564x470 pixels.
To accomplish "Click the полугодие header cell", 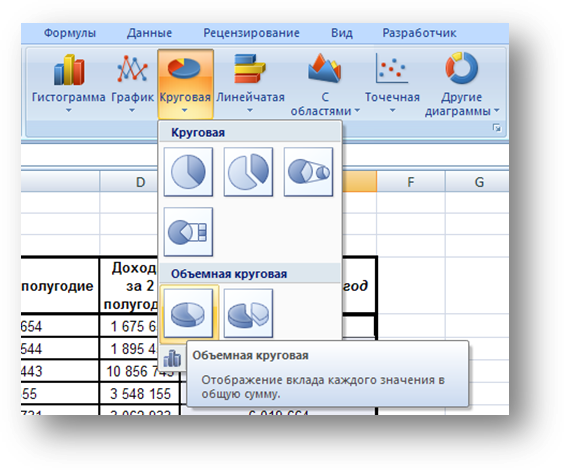I will (60, 286).
